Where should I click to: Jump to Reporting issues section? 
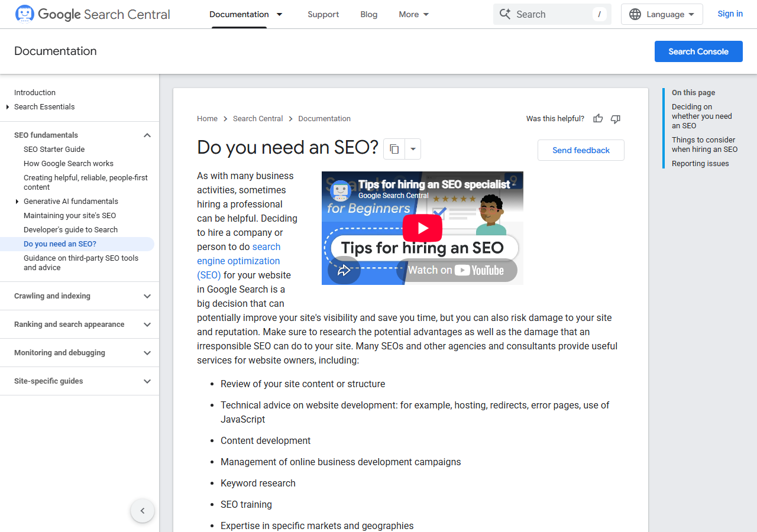click(700, 164)
